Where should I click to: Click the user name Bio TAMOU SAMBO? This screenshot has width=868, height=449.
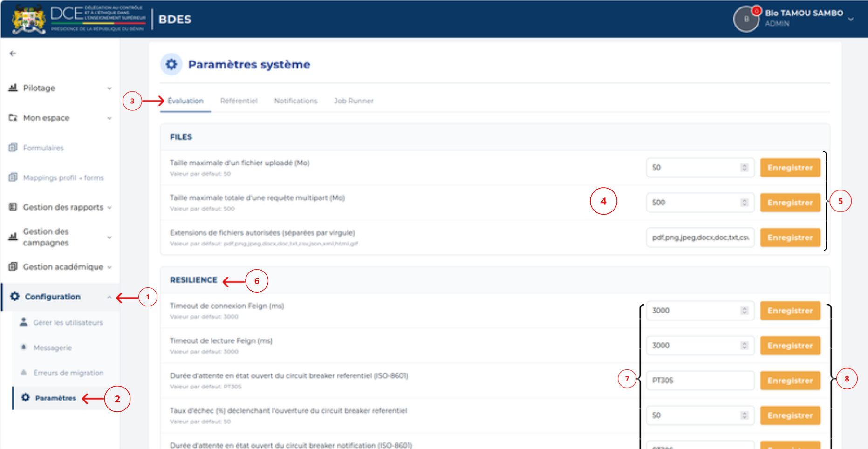click(804, 13)
